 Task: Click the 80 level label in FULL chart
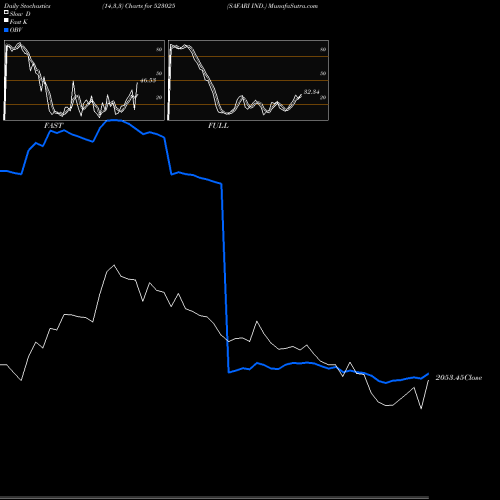[x=323, y=49]
